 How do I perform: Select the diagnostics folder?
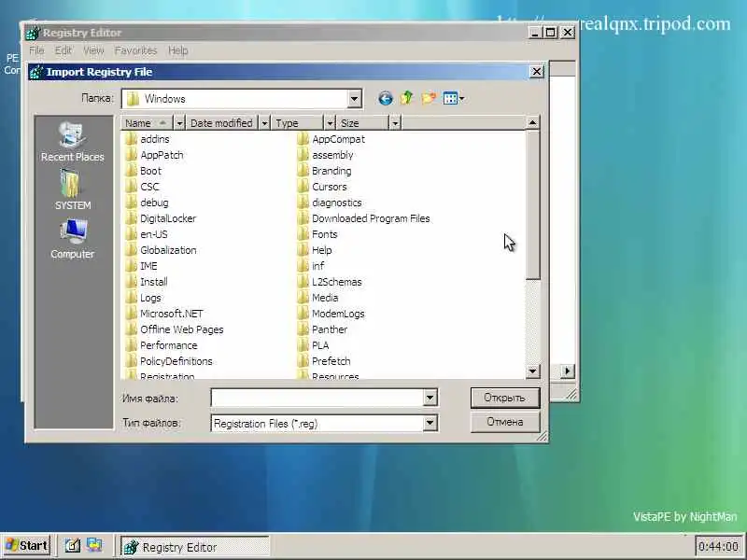(x=330, y=203)
